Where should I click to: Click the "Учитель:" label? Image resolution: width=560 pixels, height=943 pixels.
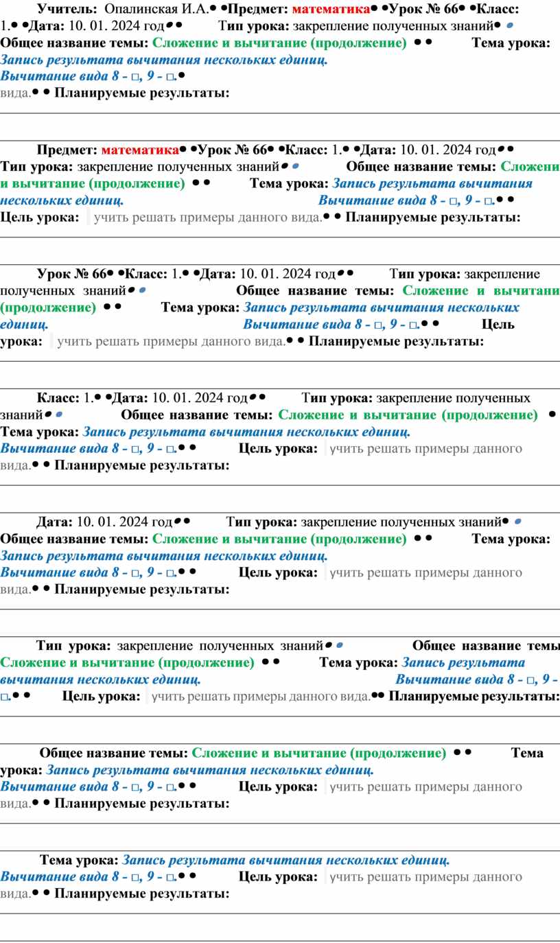[x=67, y=9]
